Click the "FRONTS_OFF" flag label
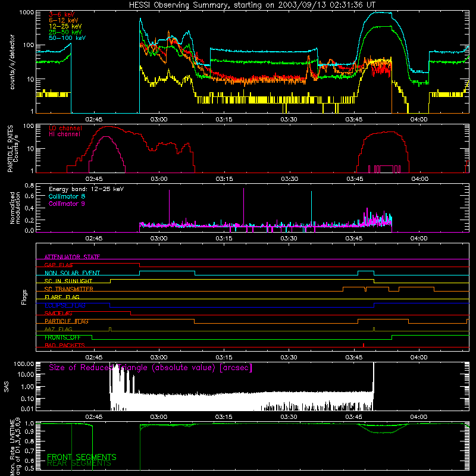The width and height of the screenshot is (476, 476). (62, 337)
